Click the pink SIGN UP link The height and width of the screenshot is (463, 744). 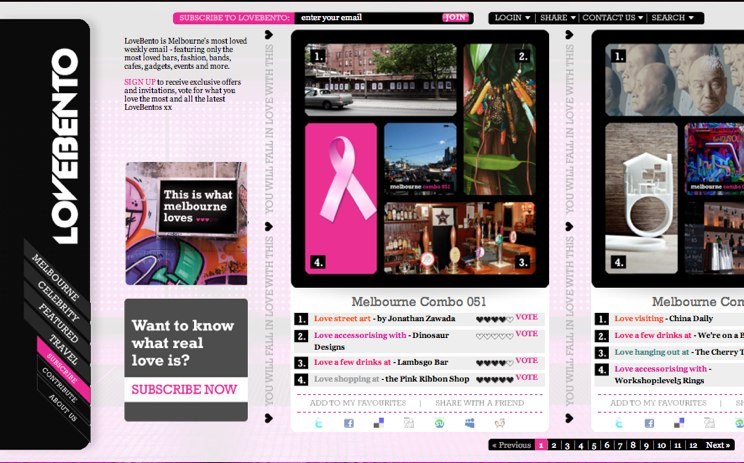point(140,82)
